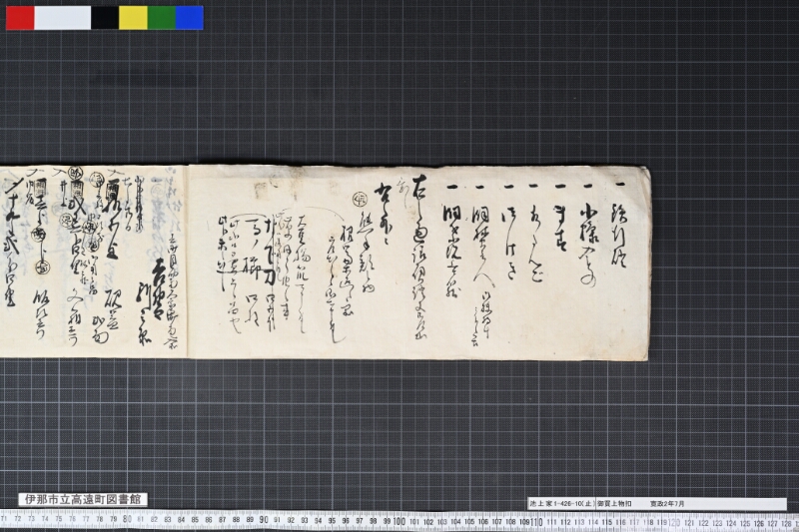Click the 120 mark on the ruler

click(x=673, y=523)
